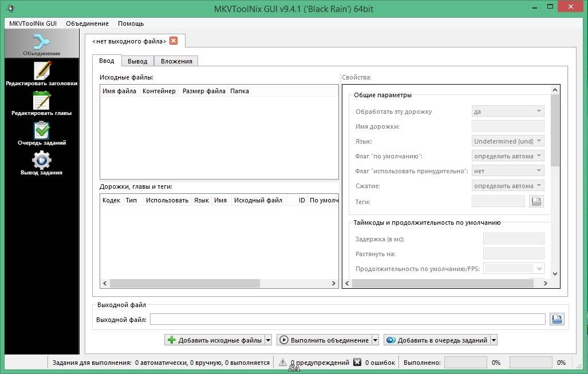Click tracks list horizontal scrollbar right arrow

coord(333,284)
